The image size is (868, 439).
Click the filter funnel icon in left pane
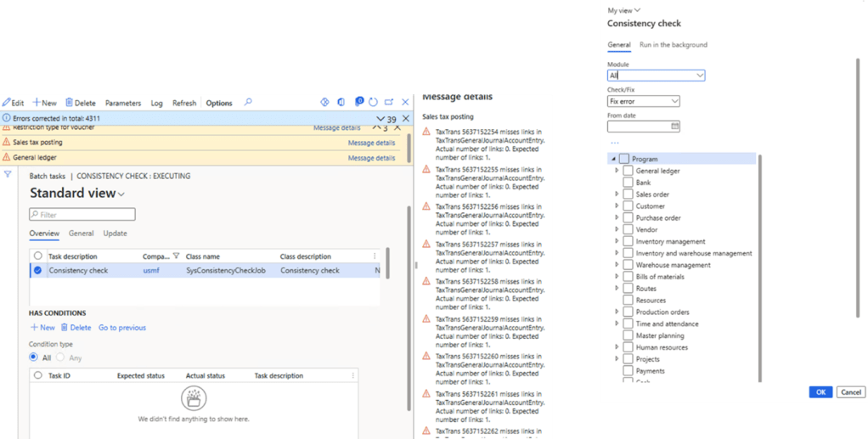[x=8, y=174]
